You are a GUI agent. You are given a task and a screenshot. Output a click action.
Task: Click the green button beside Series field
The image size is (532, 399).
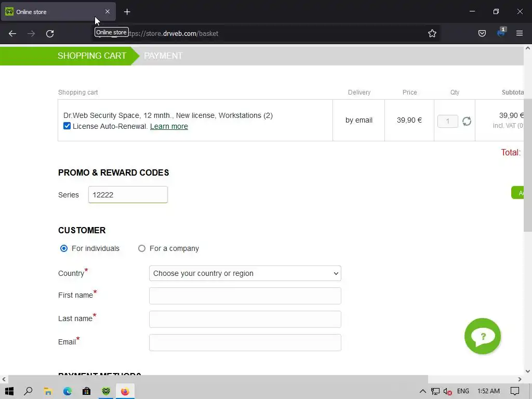(517, 193)
